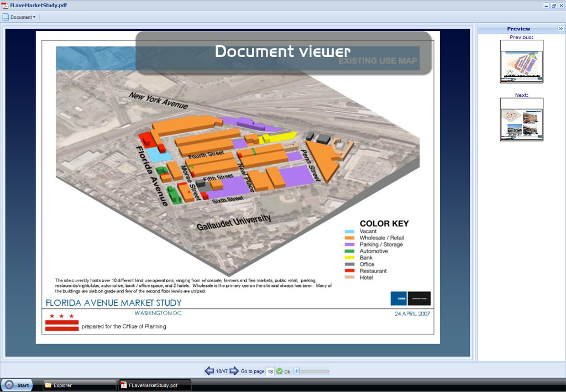Screen dimensions: 566x392
Task: Click the Go to page number field
Action: 270,372
